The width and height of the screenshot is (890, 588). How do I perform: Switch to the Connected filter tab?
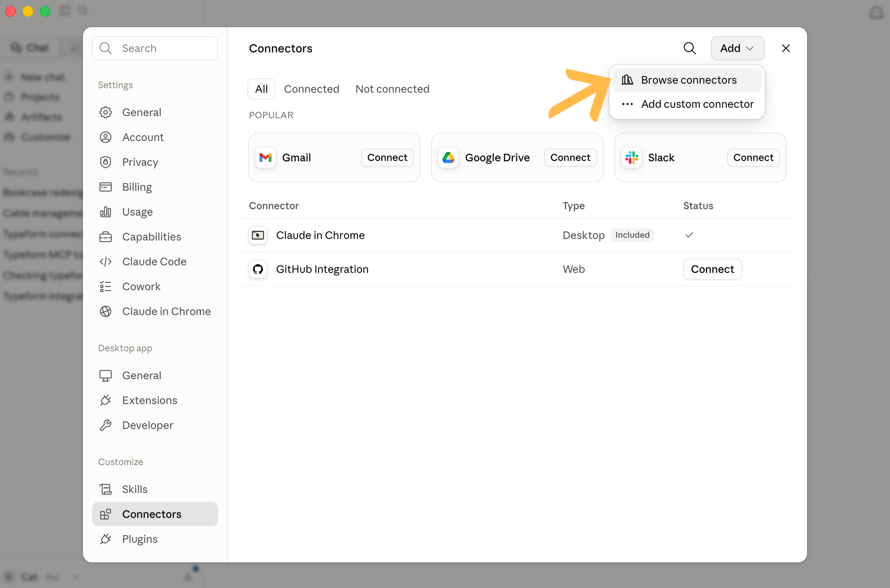311,89
